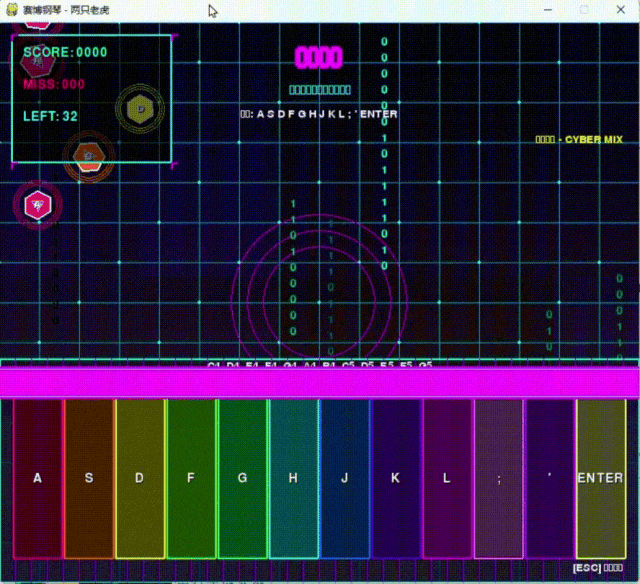Click the yellow CYBER MIX label

[x=579, y=140]
